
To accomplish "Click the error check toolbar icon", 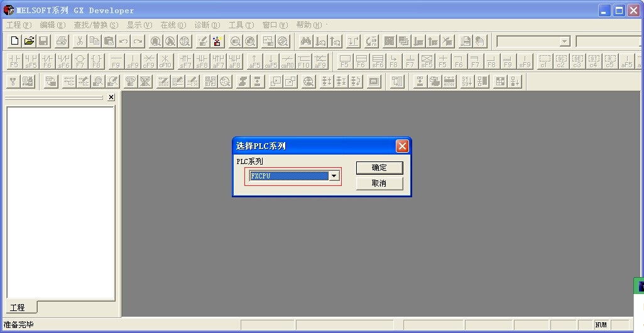I will 449,81.
